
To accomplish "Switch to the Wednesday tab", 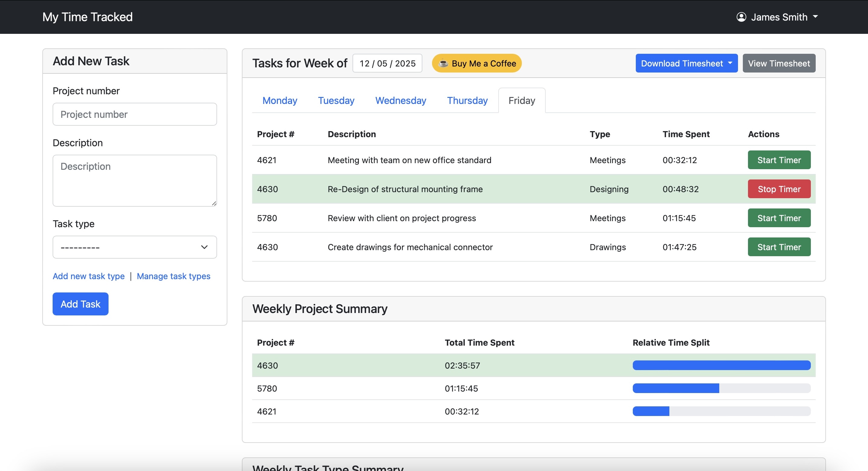I will pyautogui.click(x=400, y=100).
